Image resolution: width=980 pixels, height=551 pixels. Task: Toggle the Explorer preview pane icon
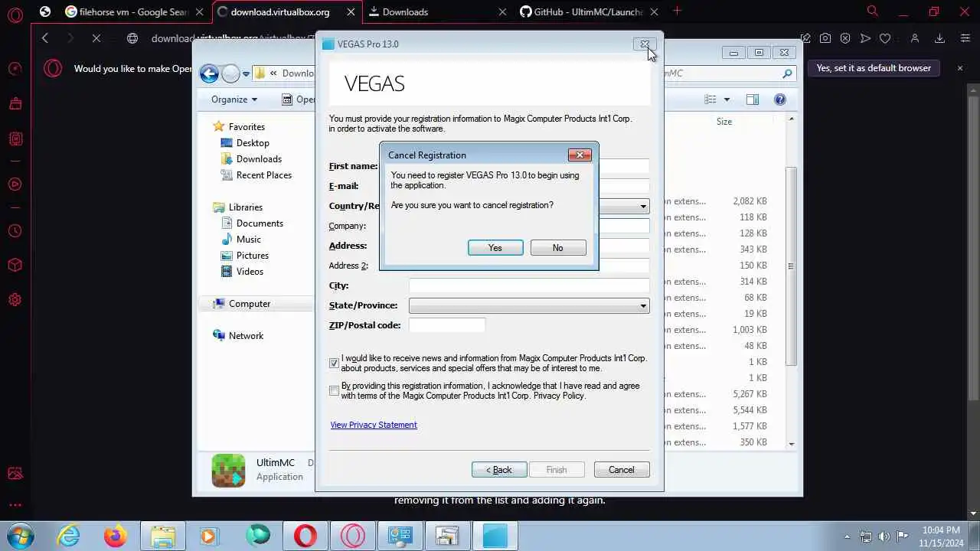click(753, 99)
